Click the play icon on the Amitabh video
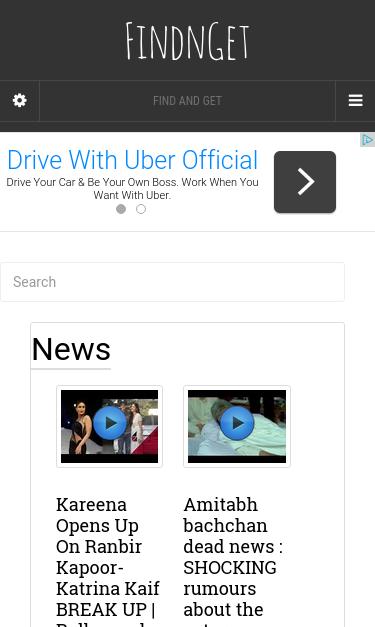Image resolution: width=375 pixels, height=627 pixels. click(x=237, y=423)
